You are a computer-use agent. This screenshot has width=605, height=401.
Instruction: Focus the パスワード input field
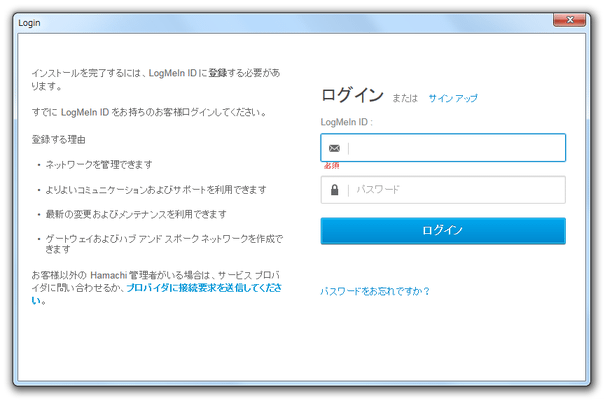(x=443, y=190)
